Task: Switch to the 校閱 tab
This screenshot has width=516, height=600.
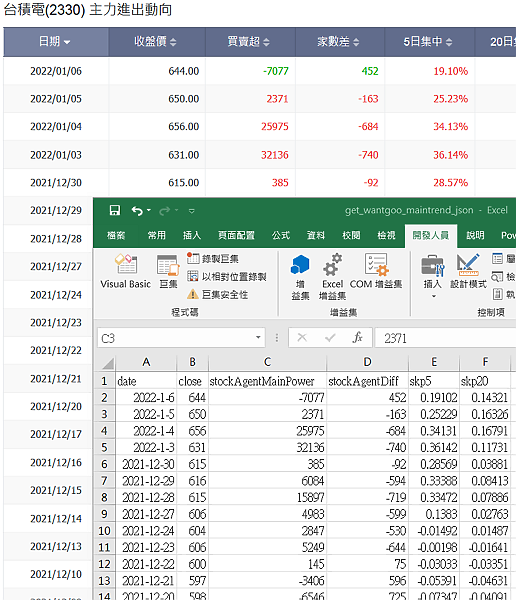Action: point(351,235)
